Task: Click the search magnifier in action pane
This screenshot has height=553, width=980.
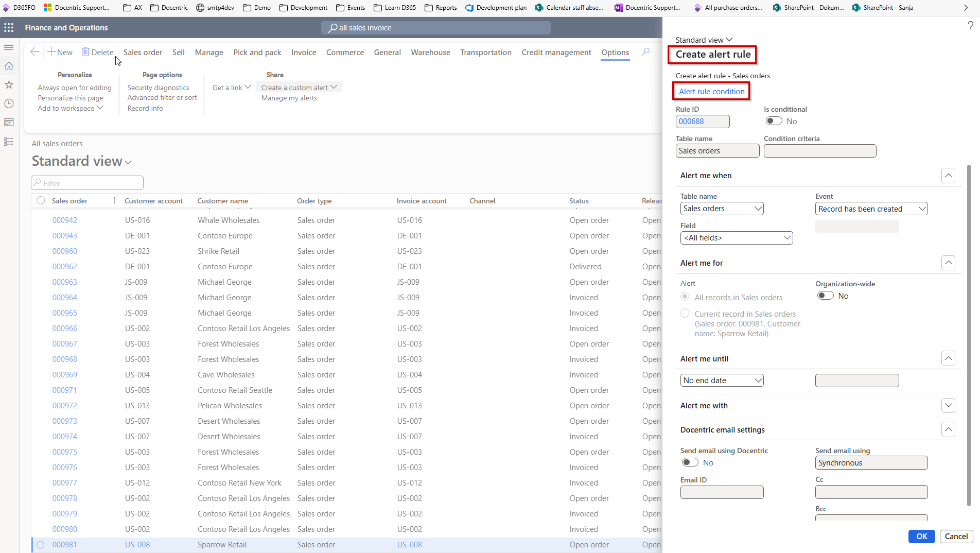Action: 645,52
